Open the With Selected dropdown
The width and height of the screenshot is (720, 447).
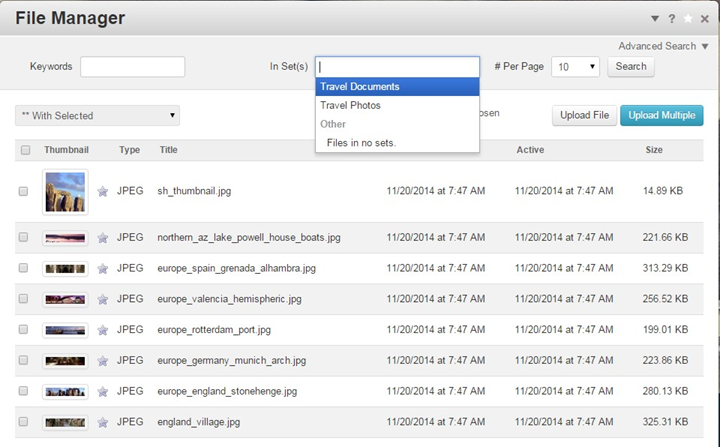click(x=97, y=116)
